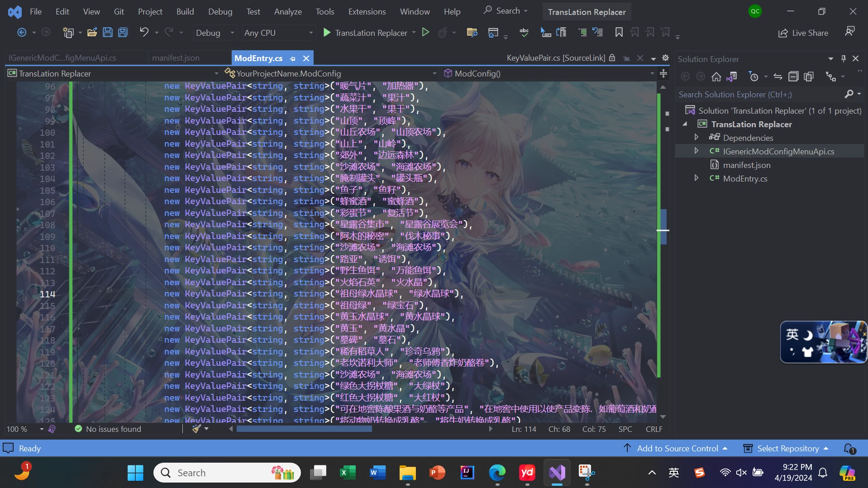Screen dimensions: 868x488
Task: Select manifest.json in Solution Explorer
Action: [747, 165]
